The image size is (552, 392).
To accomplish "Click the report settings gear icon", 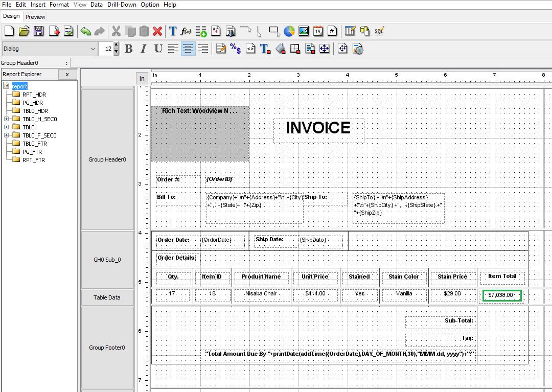I will [x=358, y=49].
